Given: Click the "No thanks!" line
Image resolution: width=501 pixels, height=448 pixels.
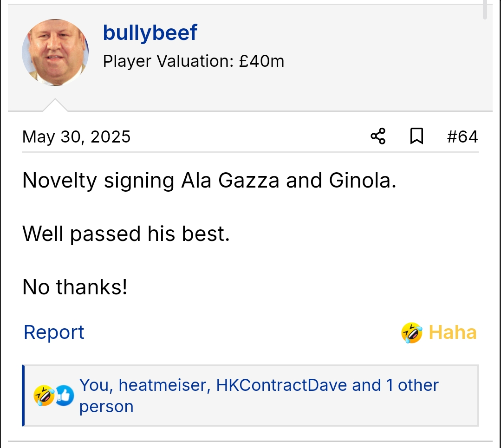Looking at the screenshot, I should click(x=75, y=287).
